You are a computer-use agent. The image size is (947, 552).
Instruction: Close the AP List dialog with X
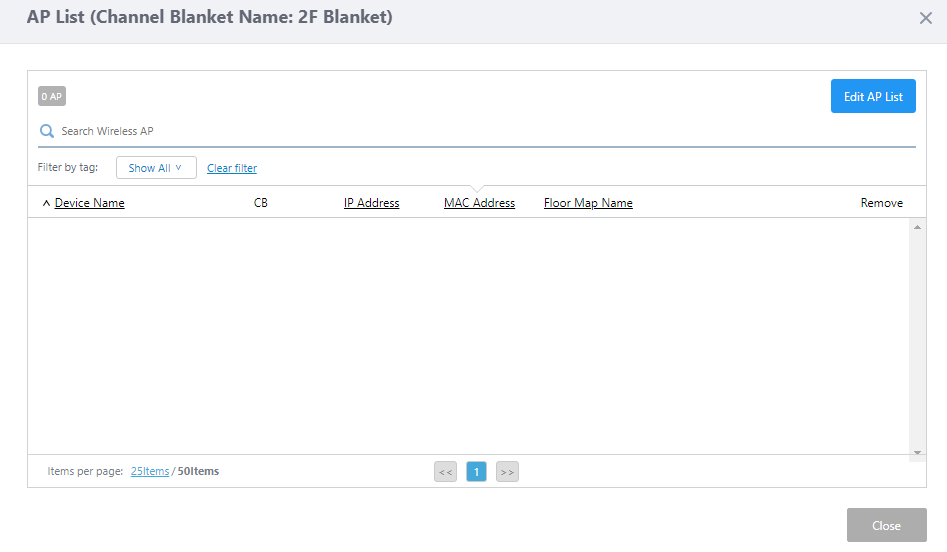click(925, 18)
